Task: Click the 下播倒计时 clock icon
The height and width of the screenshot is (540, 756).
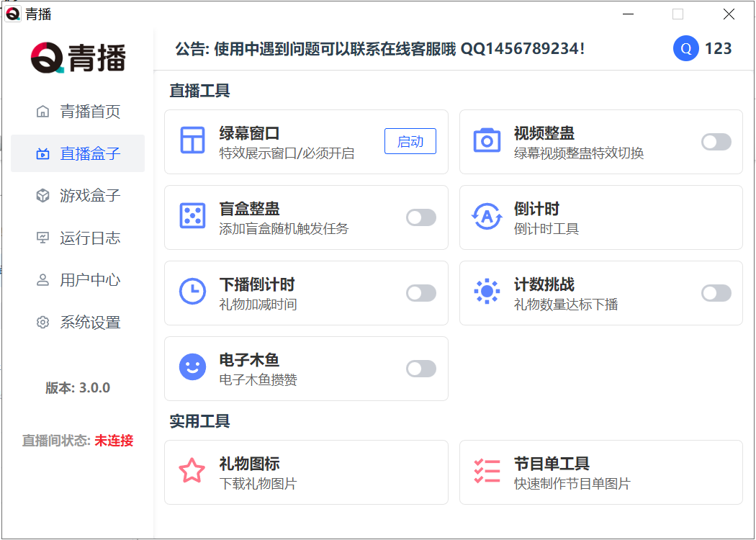Action: [x=192, y=292]
